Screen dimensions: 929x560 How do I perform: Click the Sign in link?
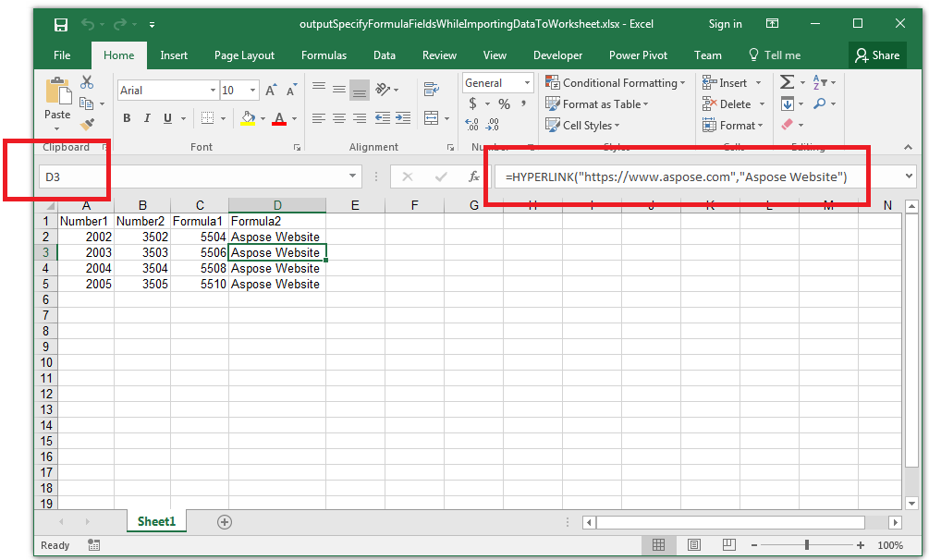[x=725, y=24]
